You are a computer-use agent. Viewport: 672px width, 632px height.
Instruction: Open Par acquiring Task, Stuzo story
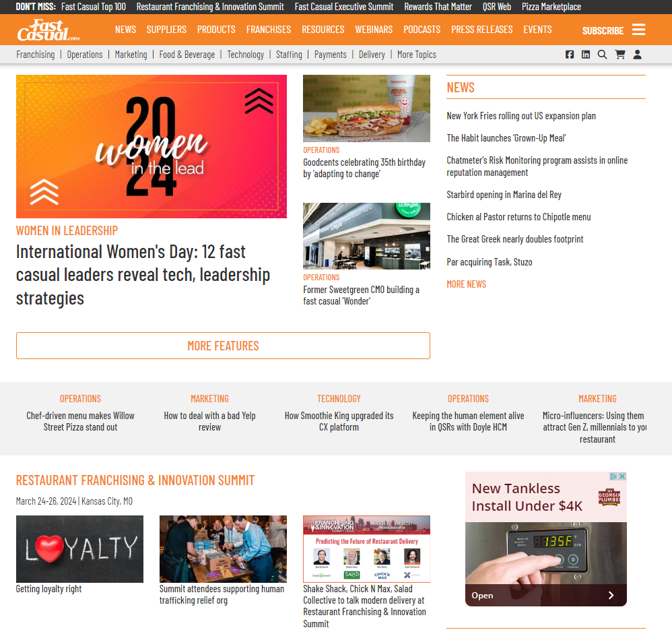[x=490, y=262]
